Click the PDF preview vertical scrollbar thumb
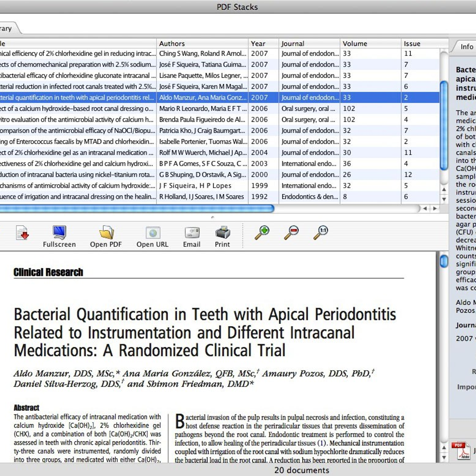This screenshot has width=476, height=476. point(444,261)
